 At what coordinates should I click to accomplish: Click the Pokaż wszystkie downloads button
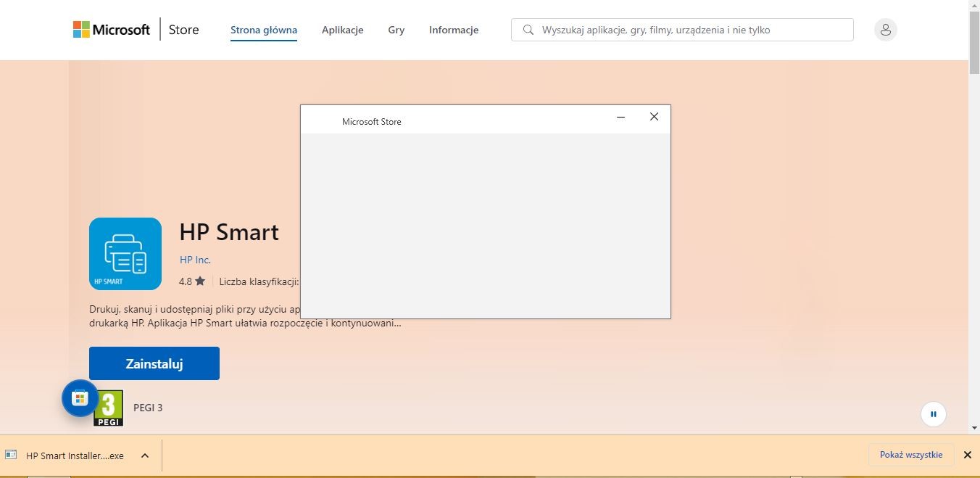pos(911,455)
